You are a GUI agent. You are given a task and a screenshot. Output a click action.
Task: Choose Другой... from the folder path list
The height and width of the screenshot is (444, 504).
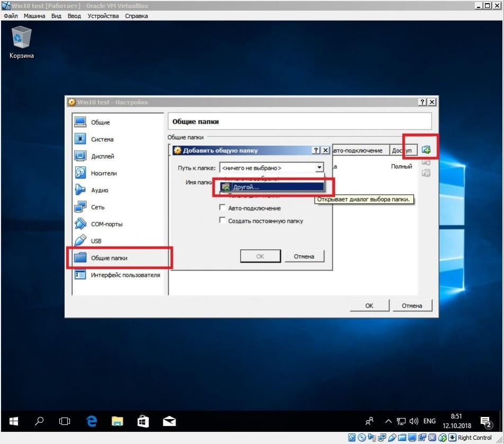[x=272, y=187]
